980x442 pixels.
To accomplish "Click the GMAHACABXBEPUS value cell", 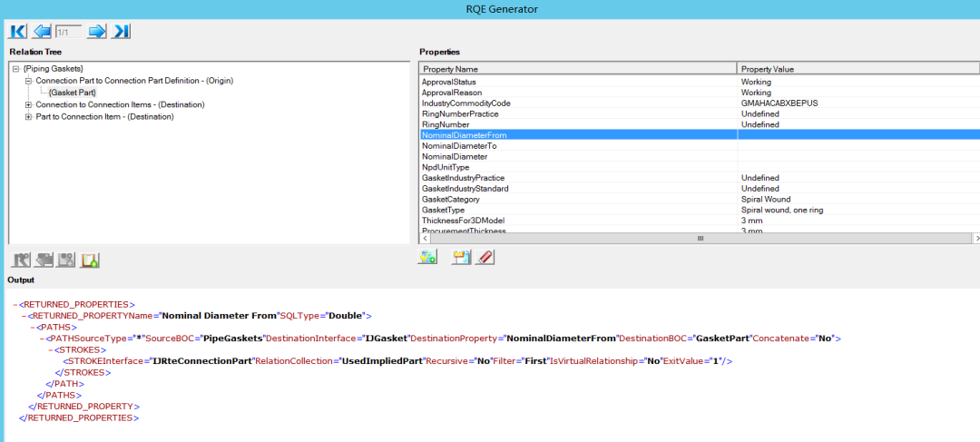I will (858, 103).
